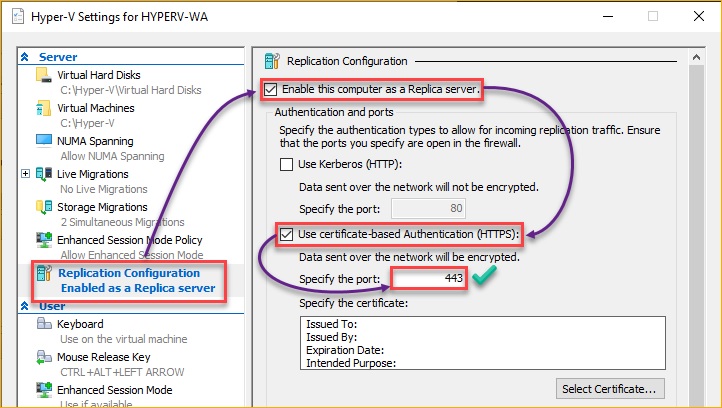Open the Enhanced Session Mode user setting
Screen dimensions: 722x408
point(114,390)
